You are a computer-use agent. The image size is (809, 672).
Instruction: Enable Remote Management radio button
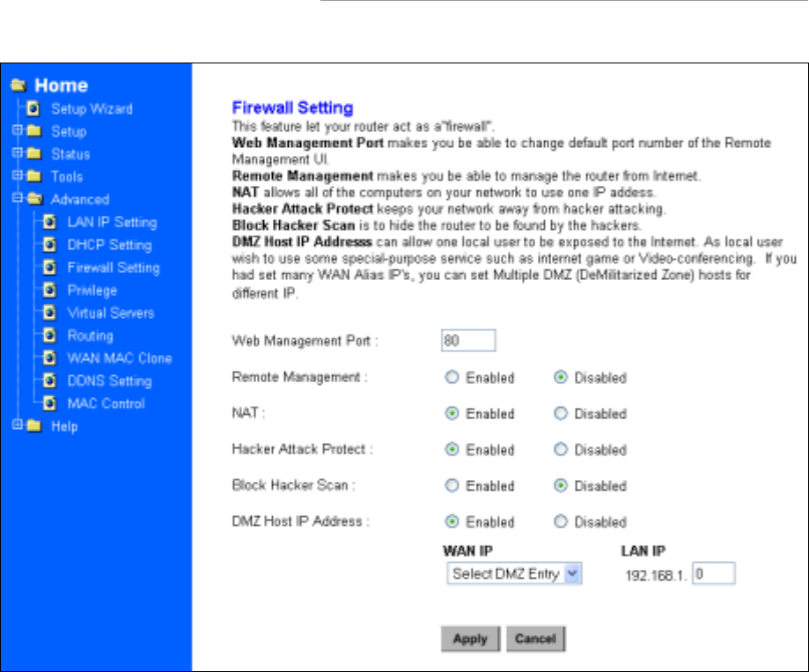point(452,377)
